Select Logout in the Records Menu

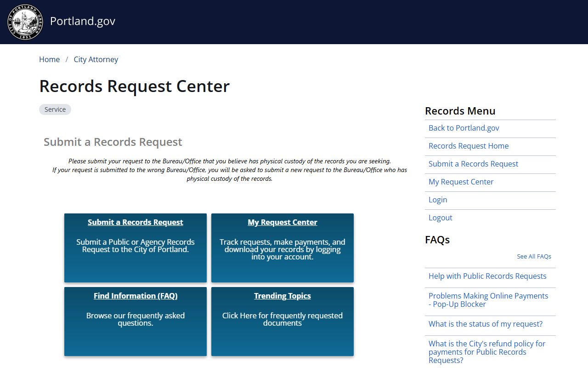441,218
